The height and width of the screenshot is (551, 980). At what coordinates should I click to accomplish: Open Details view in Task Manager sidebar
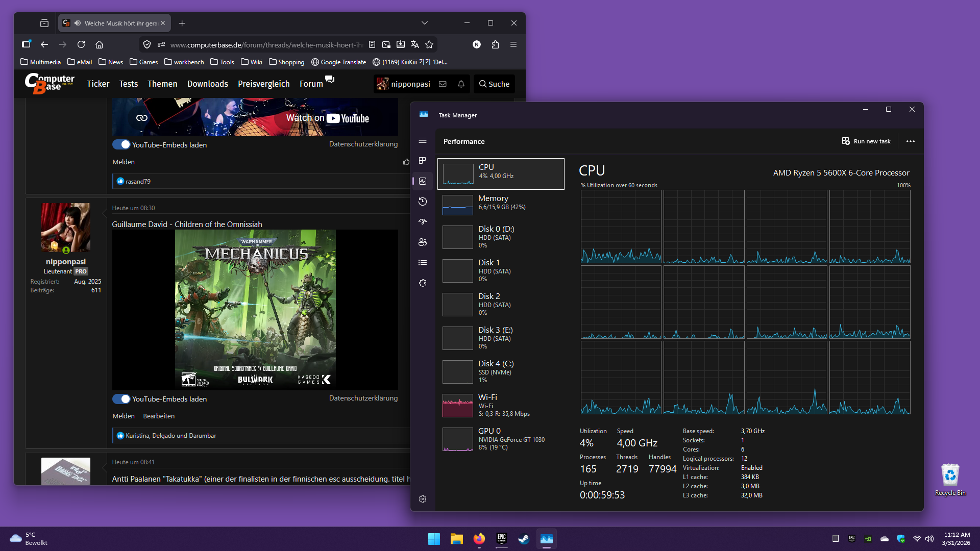(423, 263)
